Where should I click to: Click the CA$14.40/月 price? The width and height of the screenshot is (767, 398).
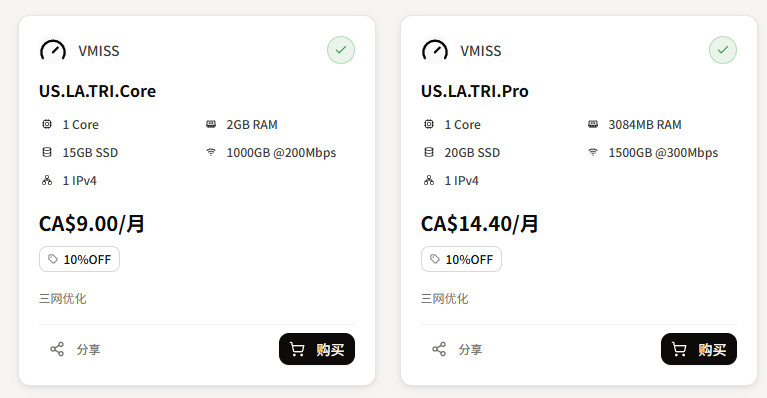point(480,224)
